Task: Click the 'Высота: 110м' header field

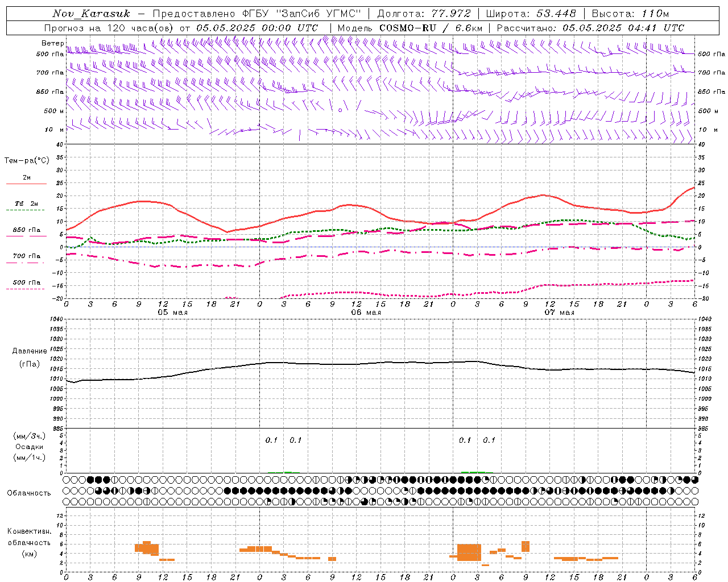Action: click(x=630, y=14)
